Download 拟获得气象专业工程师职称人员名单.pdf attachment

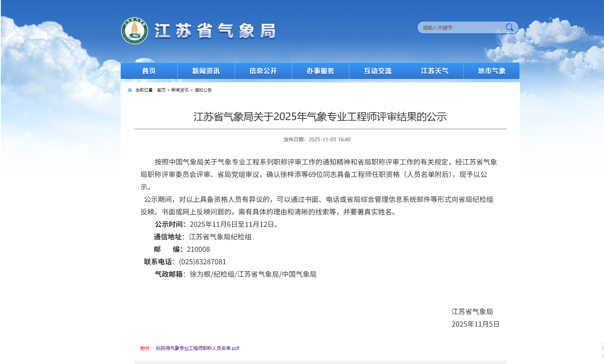coord(198,348)
